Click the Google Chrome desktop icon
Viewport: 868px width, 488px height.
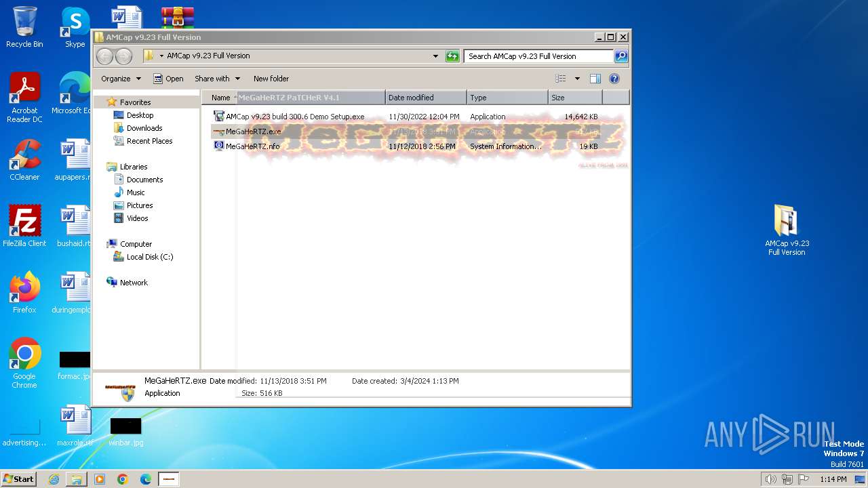coord(24,363)
